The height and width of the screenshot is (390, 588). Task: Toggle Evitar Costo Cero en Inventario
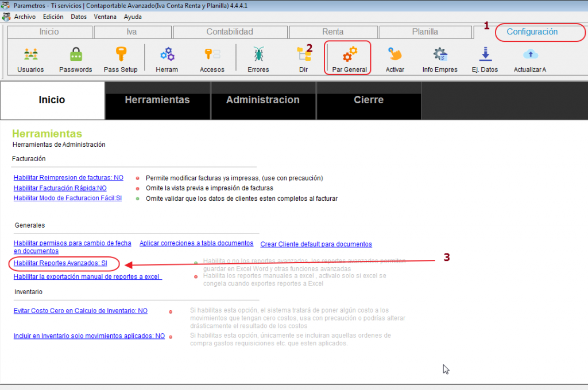click(80, 311)
